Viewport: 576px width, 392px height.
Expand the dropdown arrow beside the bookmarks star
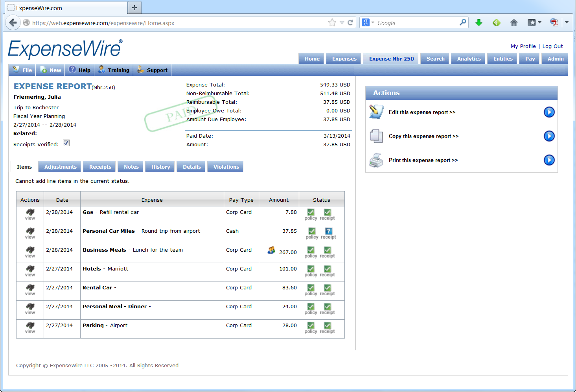click(x=342, y=22)
